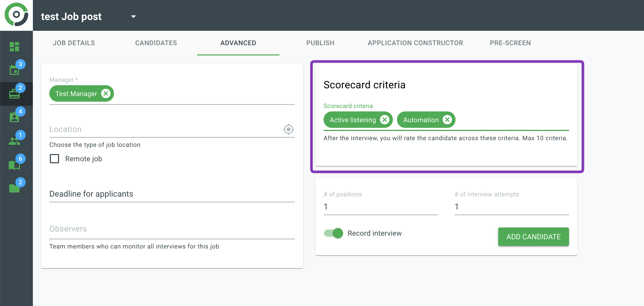The width and height of the screenshot is (644, 306).
Task: Click the number of positions field
Action: coord(381,207)
